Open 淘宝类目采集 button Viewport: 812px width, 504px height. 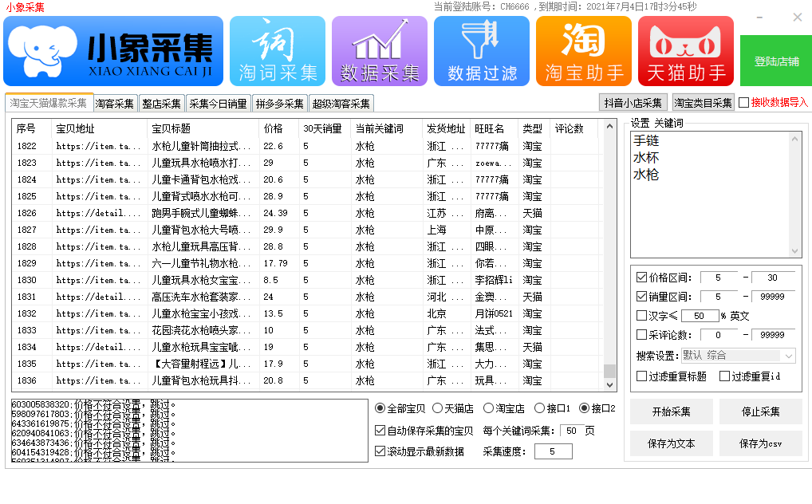(704, 103)
